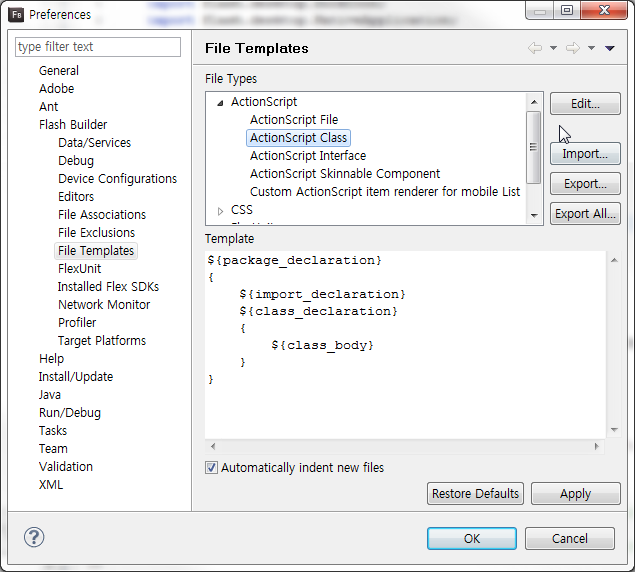Select File Templates tree item
635x572 pixels.
96,250
